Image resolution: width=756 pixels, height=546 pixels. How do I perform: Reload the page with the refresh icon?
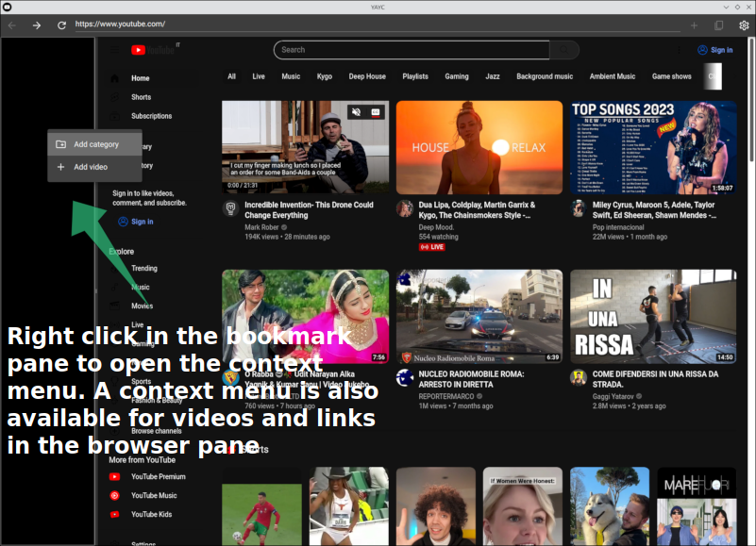click(x=61, y=25)
